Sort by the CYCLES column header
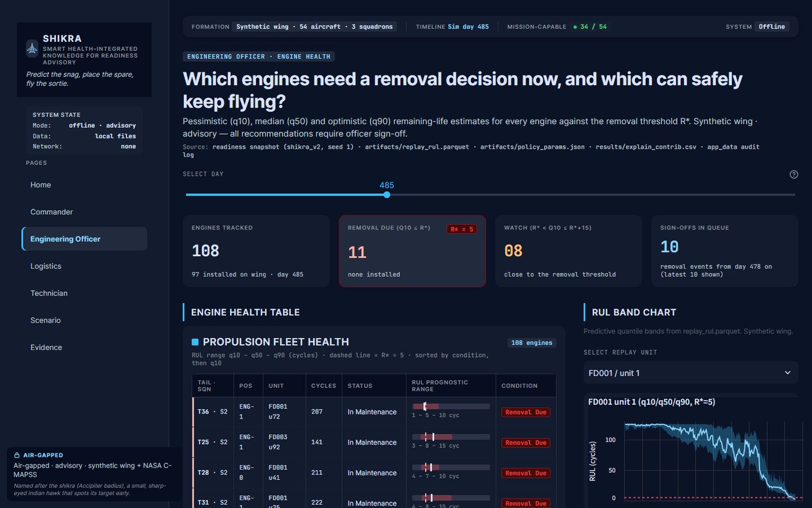This screenshot has height=508, width=812. click(324, 385)
